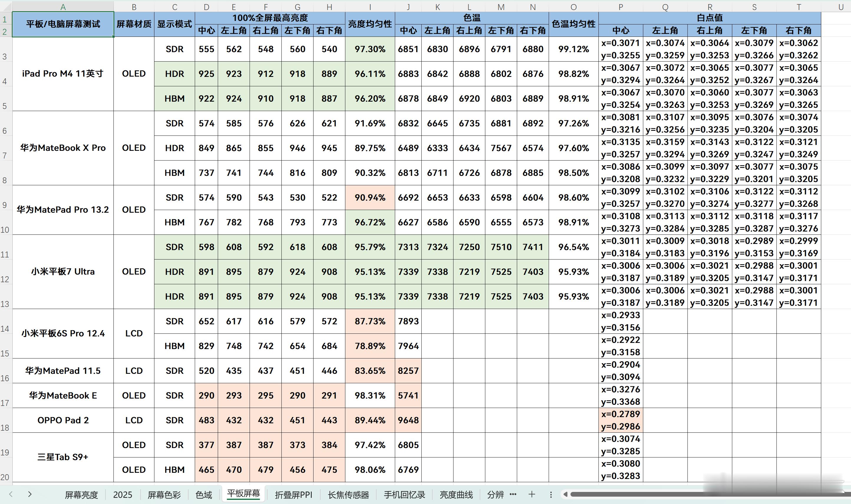Click the horizontal scrollbar left arrow
Image resolution: width=851 pixels, height=504 pixels.
565,494
